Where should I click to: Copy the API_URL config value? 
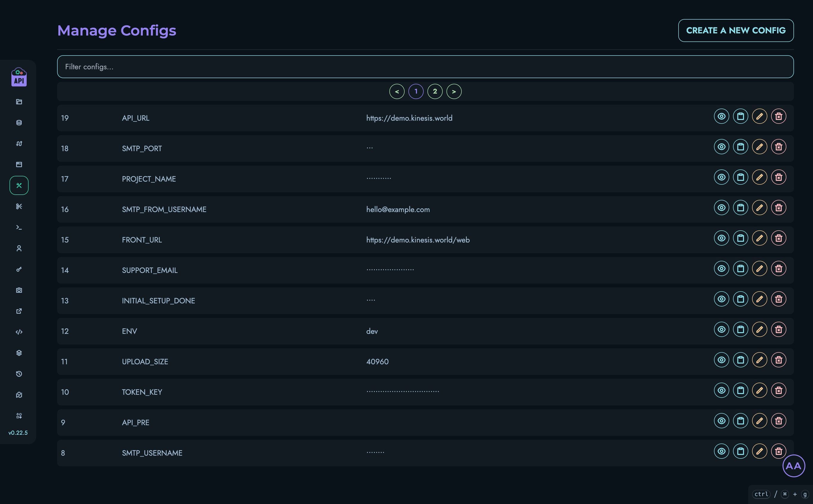point(741,116)
